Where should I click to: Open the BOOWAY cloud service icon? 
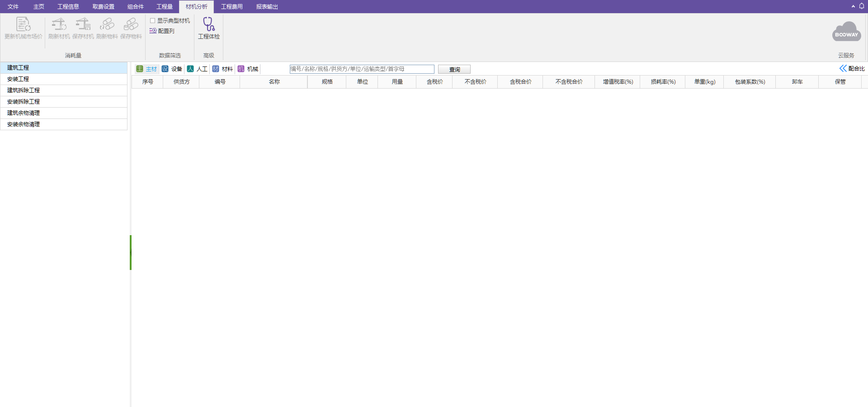tap(846, 32)
